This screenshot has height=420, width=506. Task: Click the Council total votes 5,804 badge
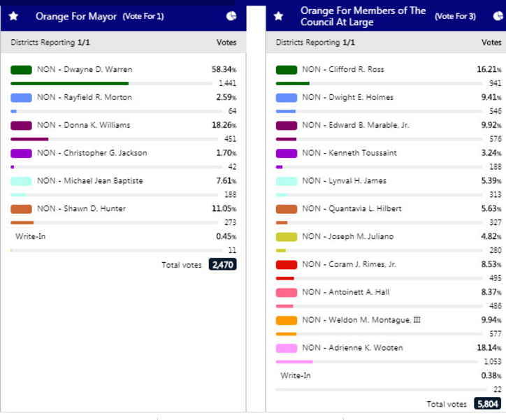pyautogui.click(x=487, y=404)
